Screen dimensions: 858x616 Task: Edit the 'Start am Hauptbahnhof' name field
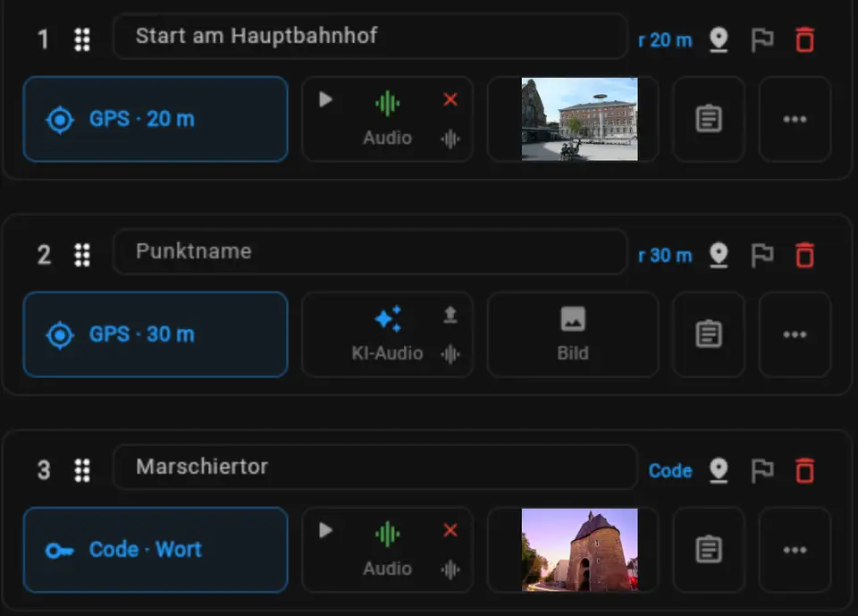[x=370, y=36]
